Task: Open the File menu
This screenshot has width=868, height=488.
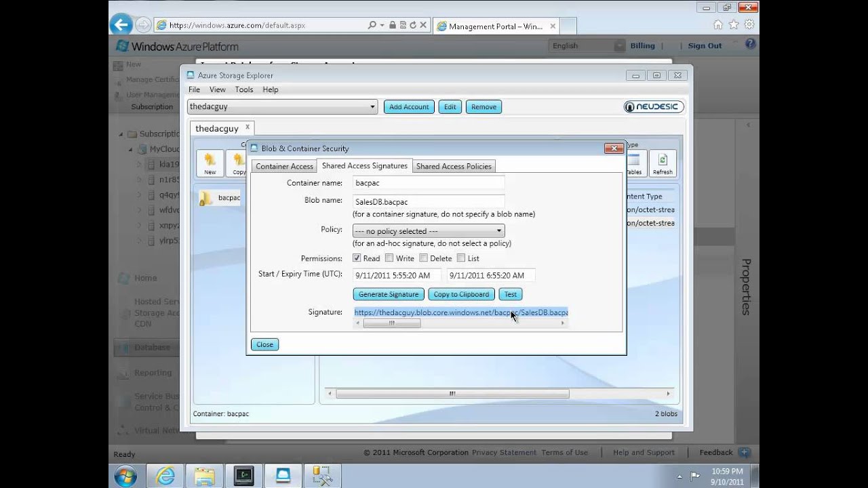Action: (x=194, y=89)
